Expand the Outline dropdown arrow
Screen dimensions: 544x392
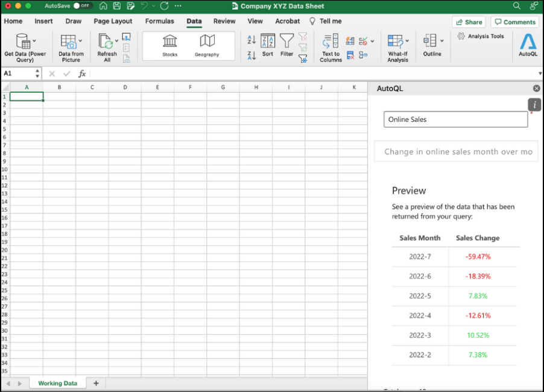click(442, 41)
